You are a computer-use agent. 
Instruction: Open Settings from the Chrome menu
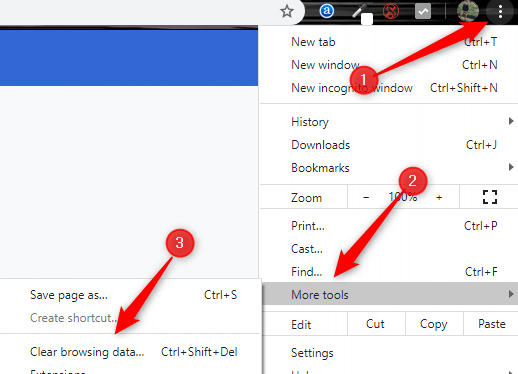[389, 353]
